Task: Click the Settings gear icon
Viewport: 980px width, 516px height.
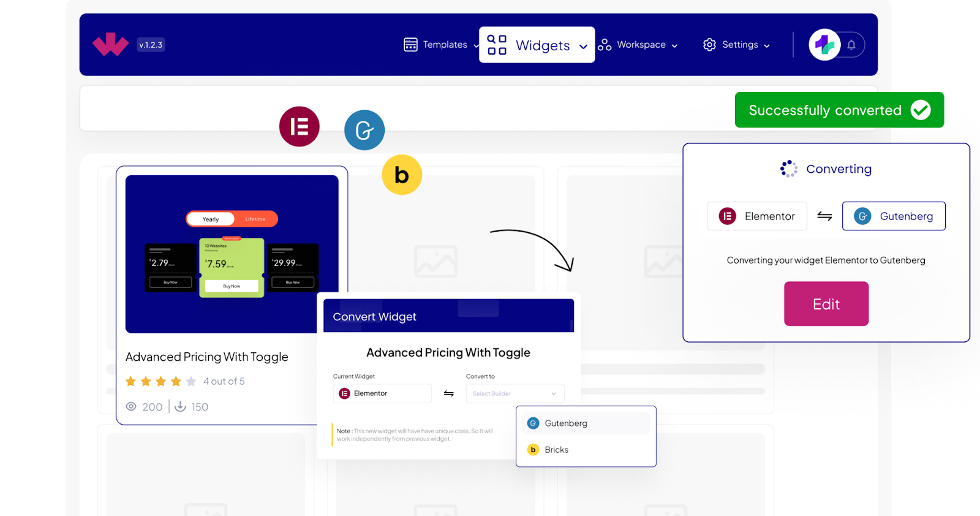Action: coord(709,45)
